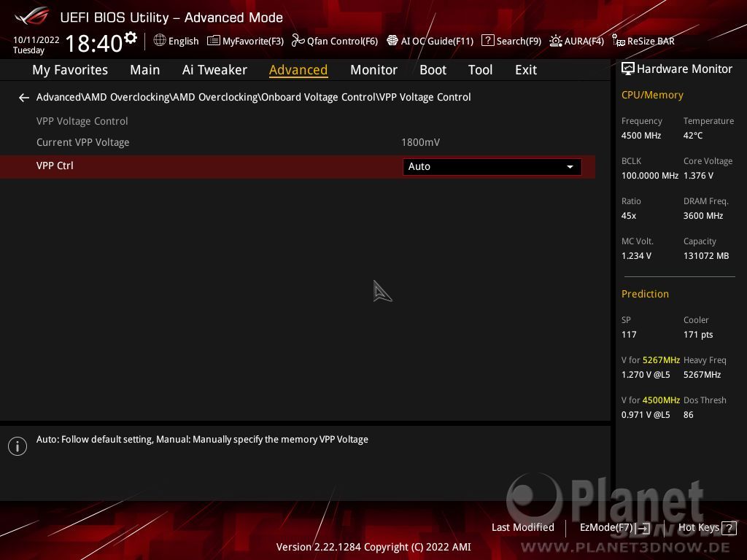Open Hot Keys help
The width and height of the screenshot is (747, 560).
click(698, 527)
